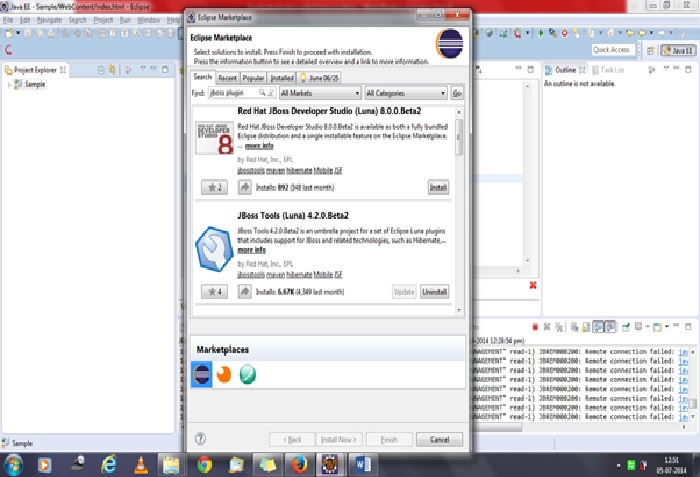
Task: Open Internet Explorer from taskbar
Action: pyautogui.click(x=108, y=465)
